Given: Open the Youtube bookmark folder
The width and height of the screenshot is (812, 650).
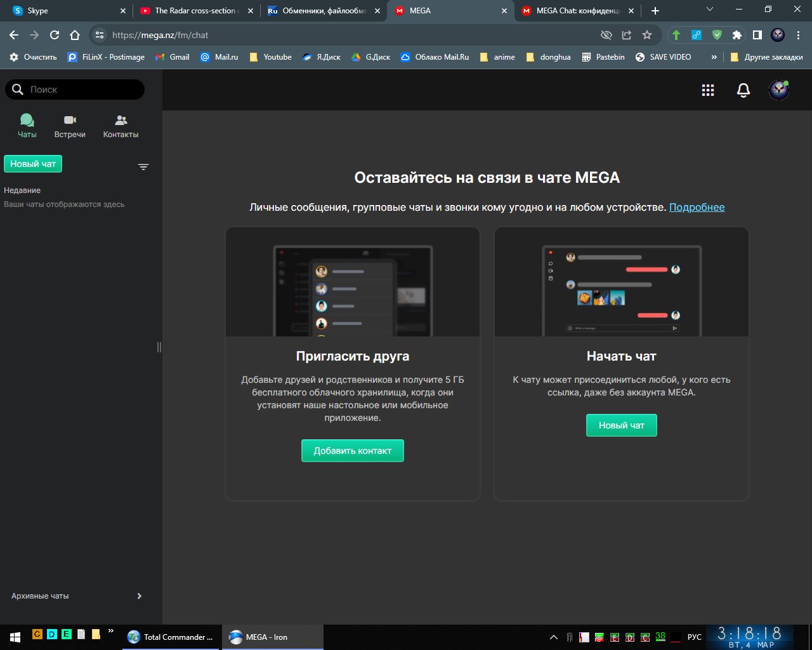Looking at the screenshot, I should point(270,56).
